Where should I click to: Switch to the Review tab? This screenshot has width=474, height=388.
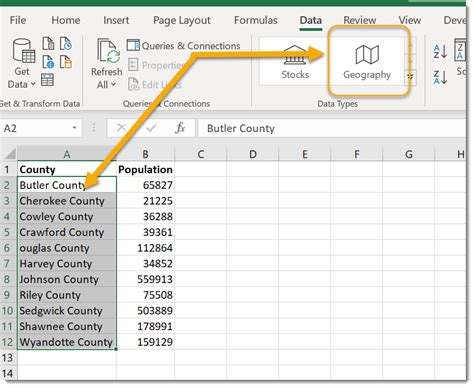360,20
